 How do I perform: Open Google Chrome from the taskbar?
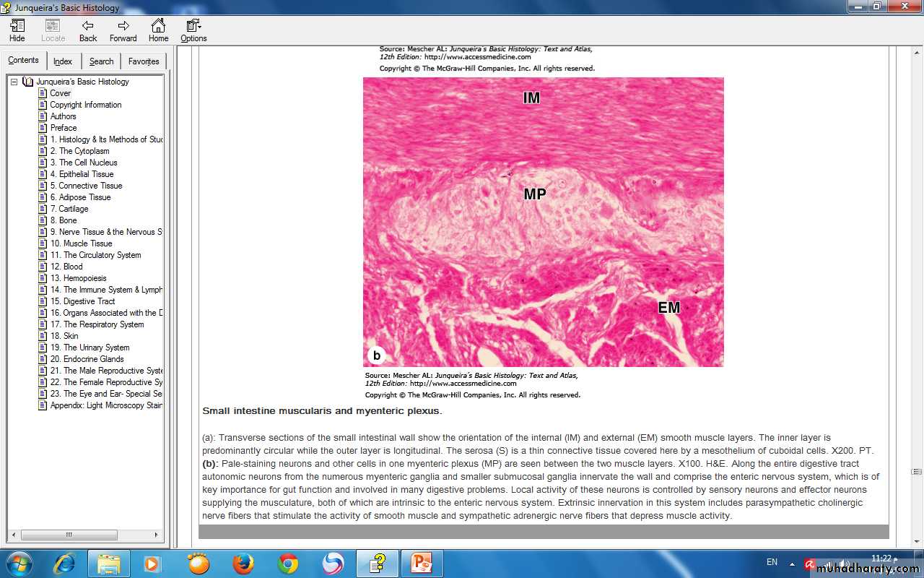pyautogui.click(x=288, y=563)
